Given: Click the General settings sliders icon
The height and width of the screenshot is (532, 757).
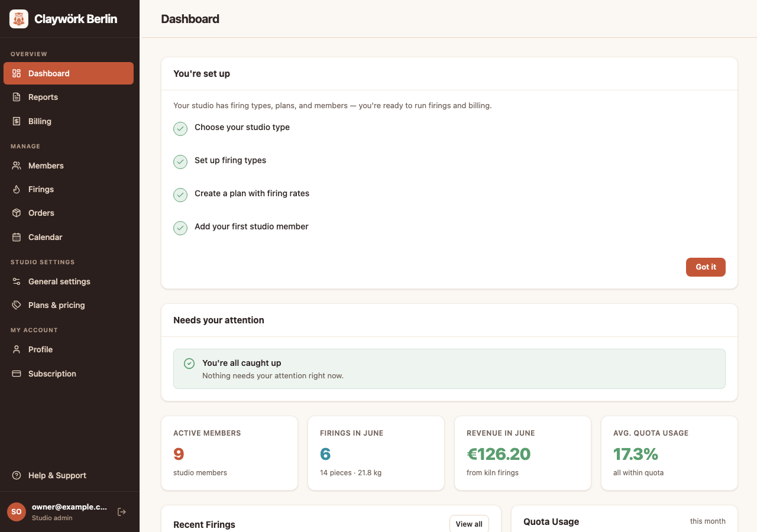Looking at the screenshot, I should (x=17, y=281).
